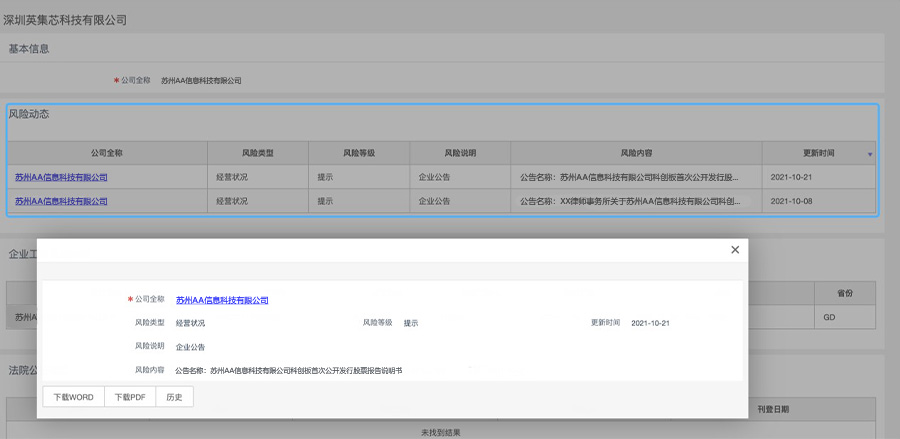Viewport: 900px width, 439px height.
Task: Click 风险等级 column header
Action: coord(359,153)
